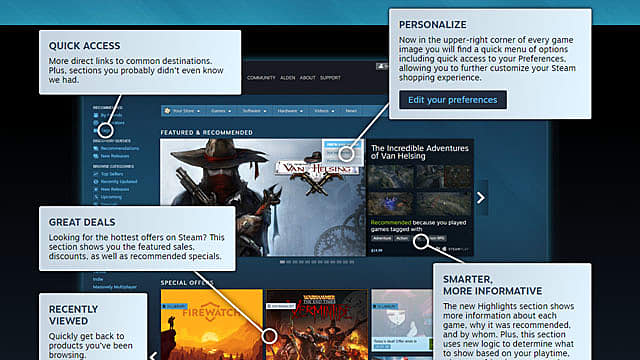Expand the Software dropdown in store nav

click(254, 111)
